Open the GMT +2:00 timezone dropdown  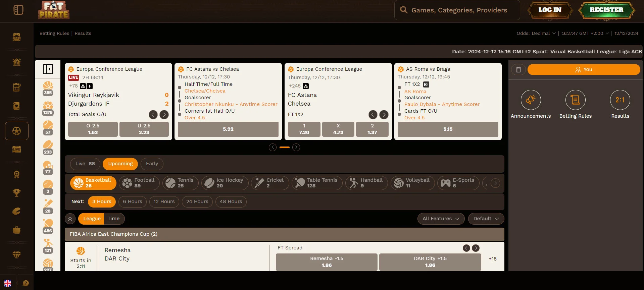coord(585,33)
